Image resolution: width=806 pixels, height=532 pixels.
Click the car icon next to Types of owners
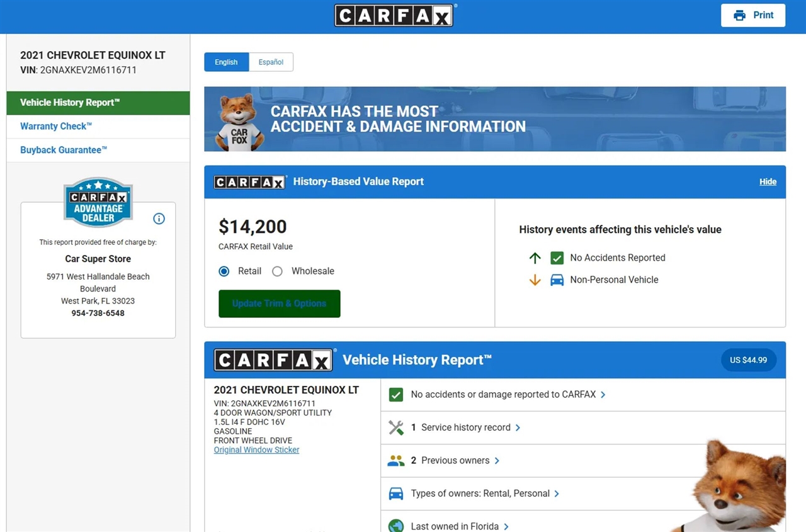[395, 494]
